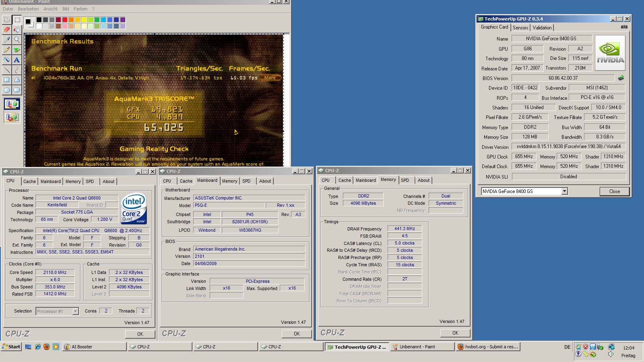Switch to hwbot.org Firefox window in taskbar

coord(488,347)
